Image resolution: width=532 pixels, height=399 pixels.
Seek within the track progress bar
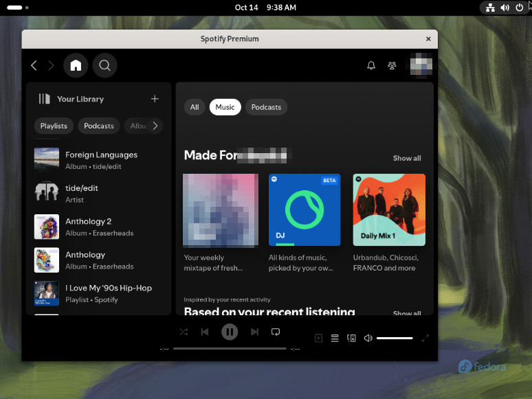click(x=230, y=348)
